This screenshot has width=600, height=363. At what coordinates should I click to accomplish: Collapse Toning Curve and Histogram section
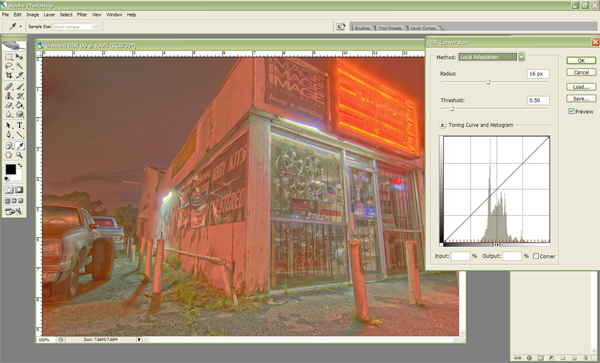tap(442, 125)
